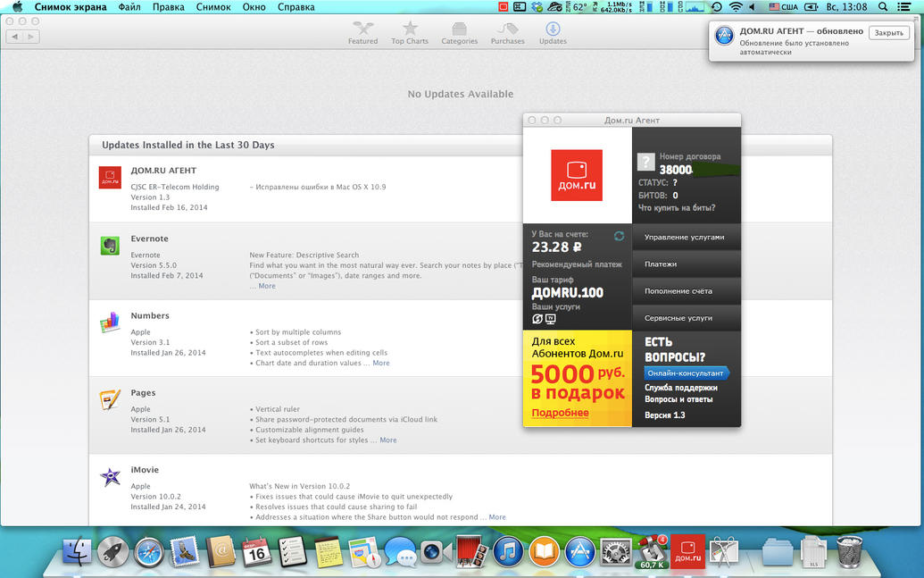Click the volume icon in the menu bar
This screenshot has height=578, width=924.
(753, 7)
